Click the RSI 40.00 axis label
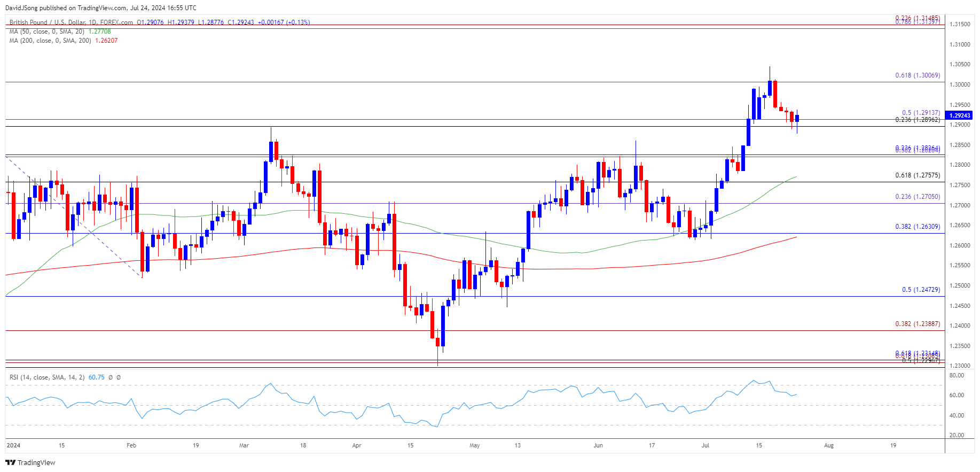Viewport: 980px width, 472px height. click(957, 416)
